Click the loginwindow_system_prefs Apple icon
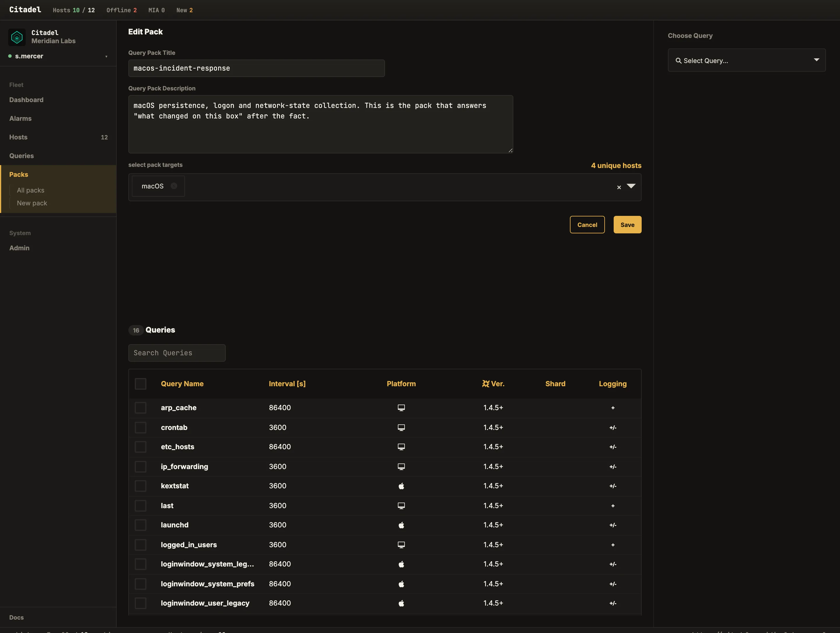The height and width of the screenshot is (633, 840). pyautogui.click(x=401, y=584)
